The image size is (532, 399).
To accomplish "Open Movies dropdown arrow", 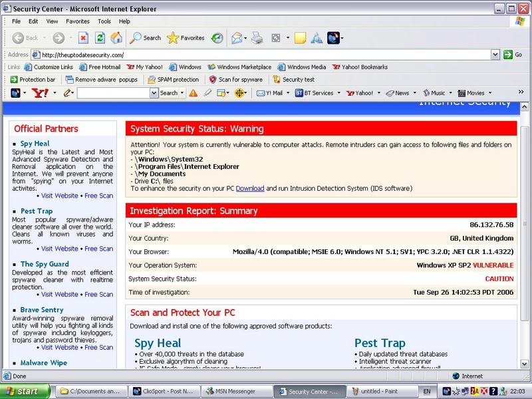I will [490, 93].
